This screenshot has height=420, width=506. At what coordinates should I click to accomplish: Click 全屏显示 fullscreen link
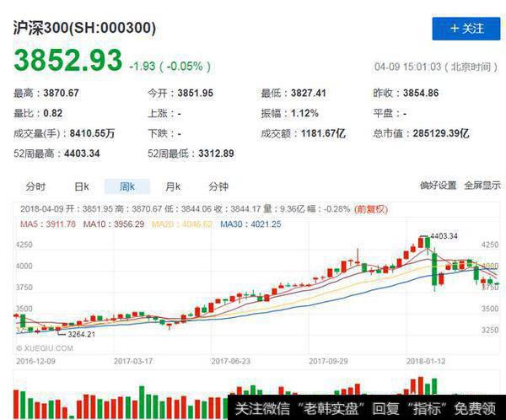tap(482, 186)
